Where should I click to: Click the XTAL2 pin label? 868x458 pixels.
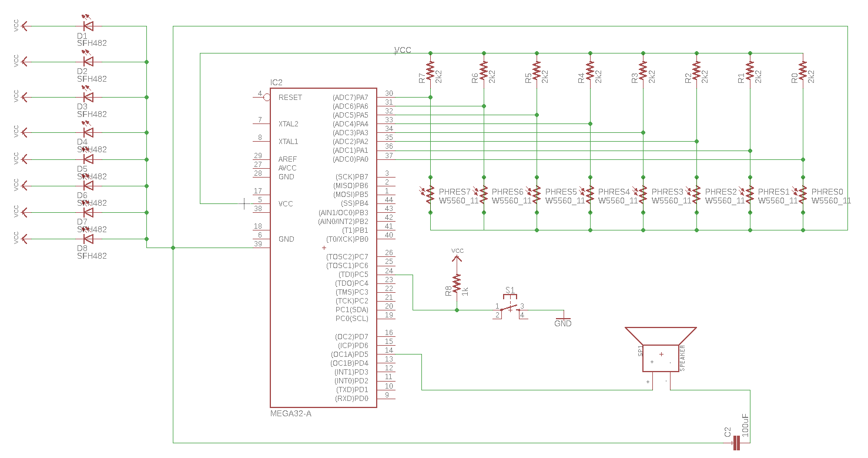[x=289, y=124]
